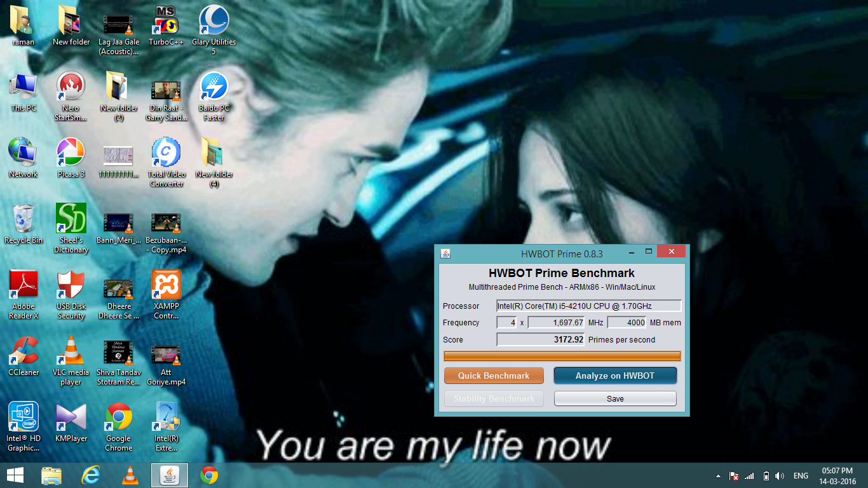
Task: Open Chrome from the taskbar
Action: pyautogui.click(x=209, y=475)
